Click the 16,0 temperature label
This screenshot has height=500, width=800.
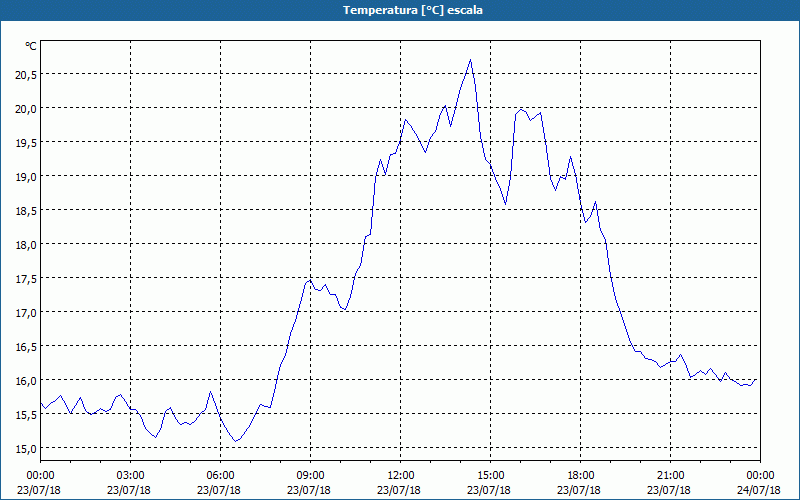click(x=26, y=381)
